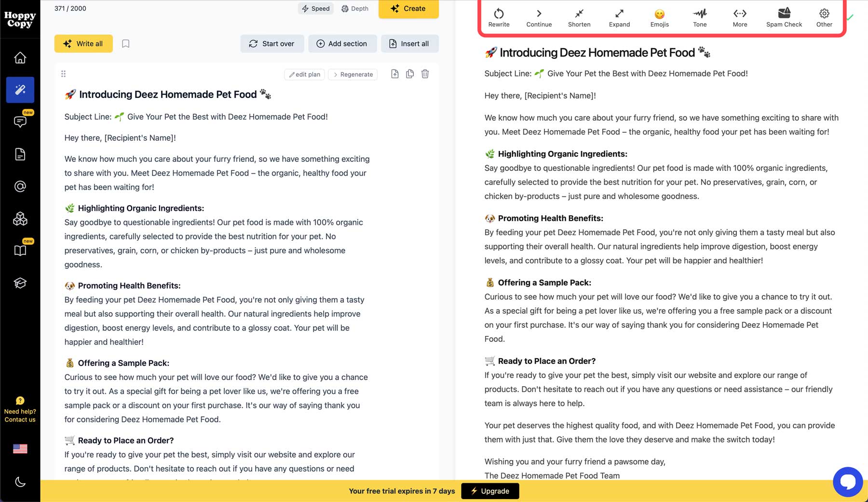
Task: Open Home from the left sidebar
Action: [x=20, y=57]
